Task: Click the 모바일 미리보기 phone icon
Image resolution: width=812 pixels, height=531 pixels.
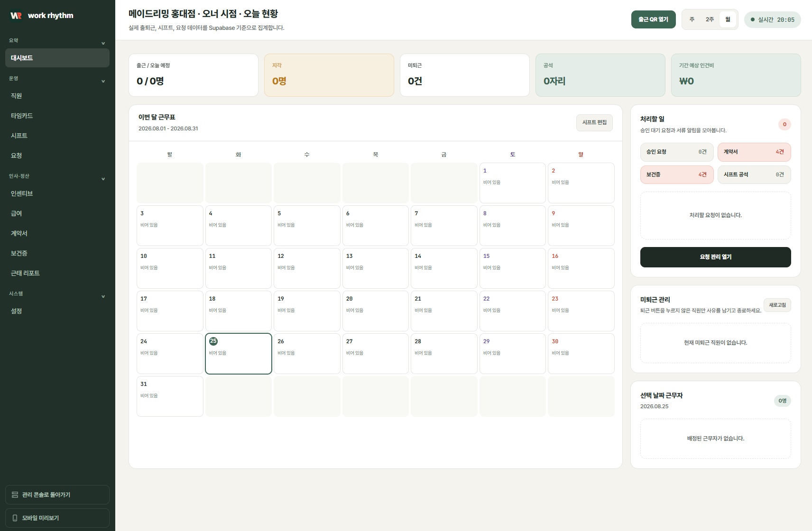Action: [15, 518]
